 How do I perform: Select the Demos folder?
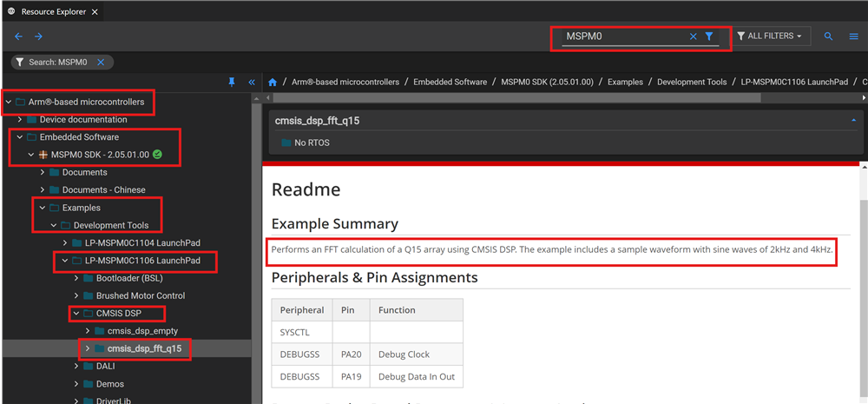tap(110, 384)
